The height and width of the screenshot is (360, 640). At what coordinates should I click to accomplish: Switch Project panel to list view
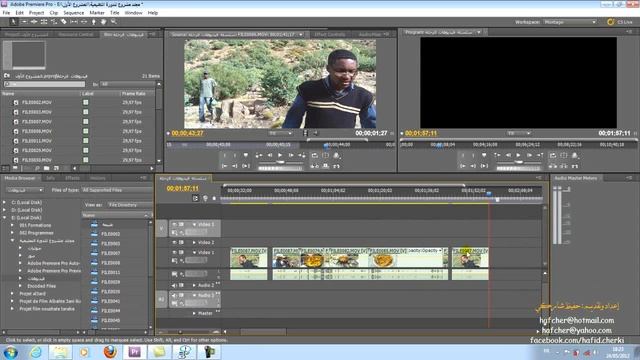[x=6, y=168]
